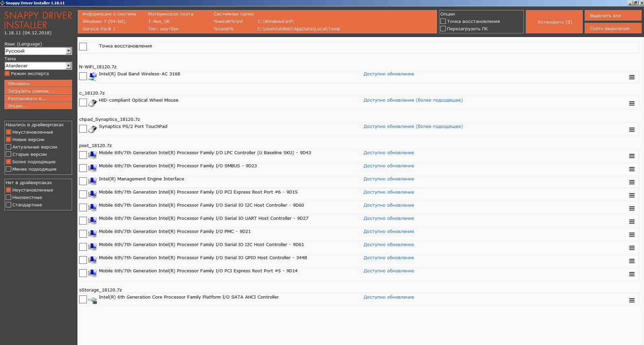Click chipset icon beside GPIO Host Controller 344B
644x345 pixels.
(x=93, y=261)
